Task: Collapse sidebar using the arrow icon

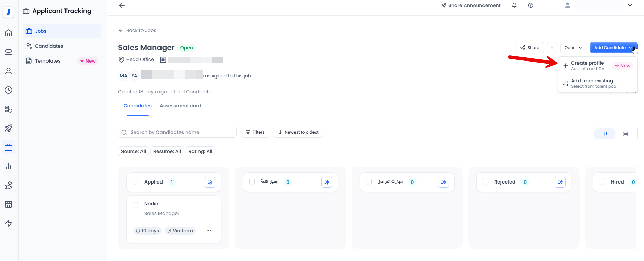Action: click(x=121, y=5)
